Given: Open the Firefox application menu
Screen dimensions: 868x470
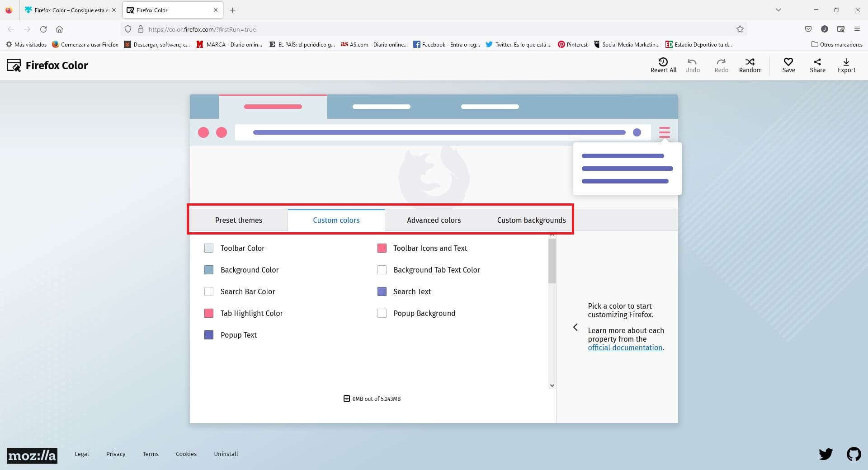Looking at the screenshot, I should [x=857, y=29].
